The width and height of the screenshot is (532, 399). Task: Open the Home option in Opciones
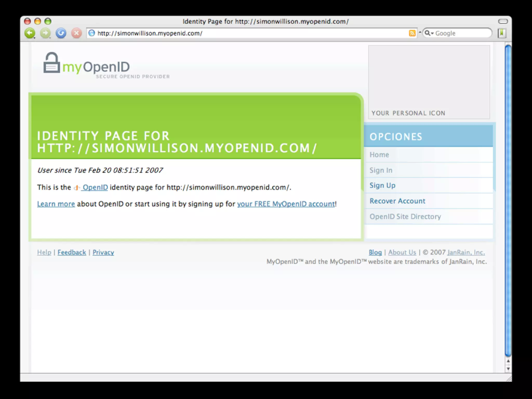[429, 155]
